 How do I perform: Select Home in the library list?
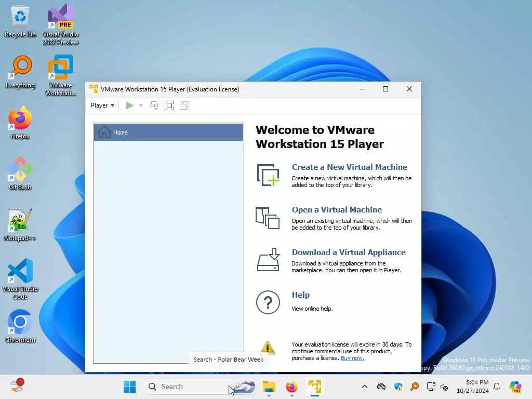[x=169, y=132]
